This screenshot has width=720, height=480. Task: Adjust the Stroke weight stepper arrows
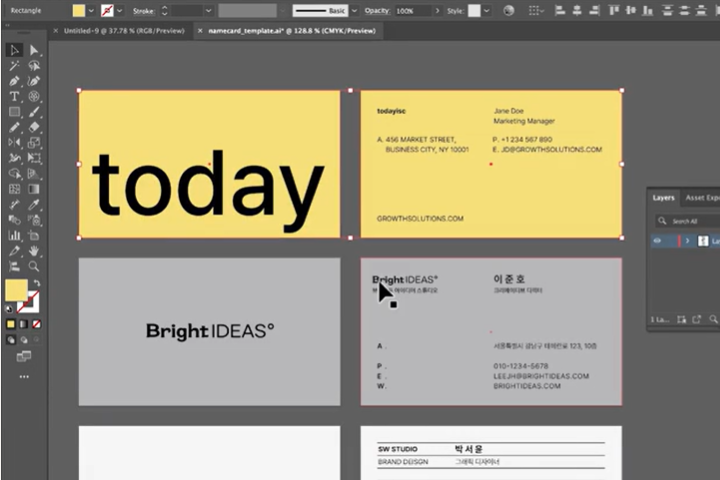164,11
